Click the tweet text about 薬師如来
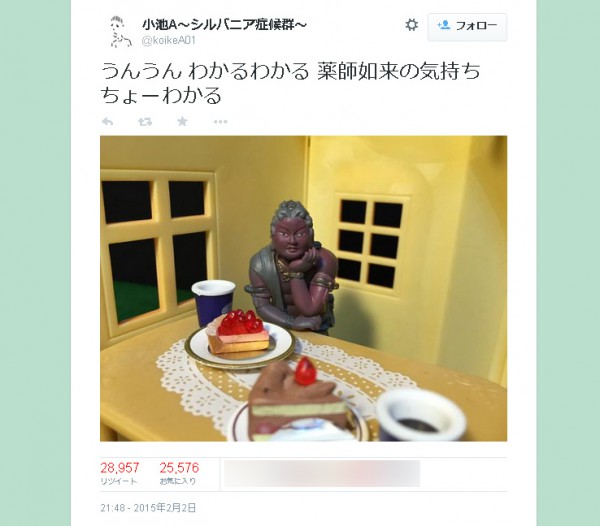 coord(290,83)
